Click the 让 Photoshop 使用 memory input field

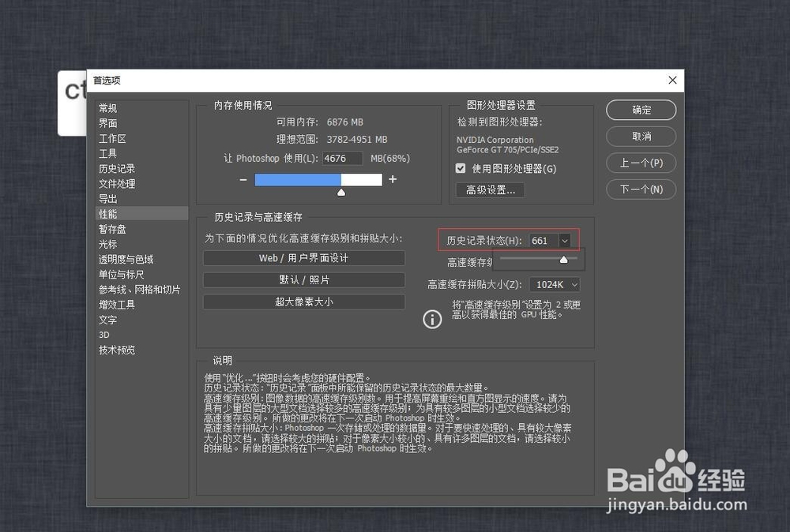click(x=342, y=158)
